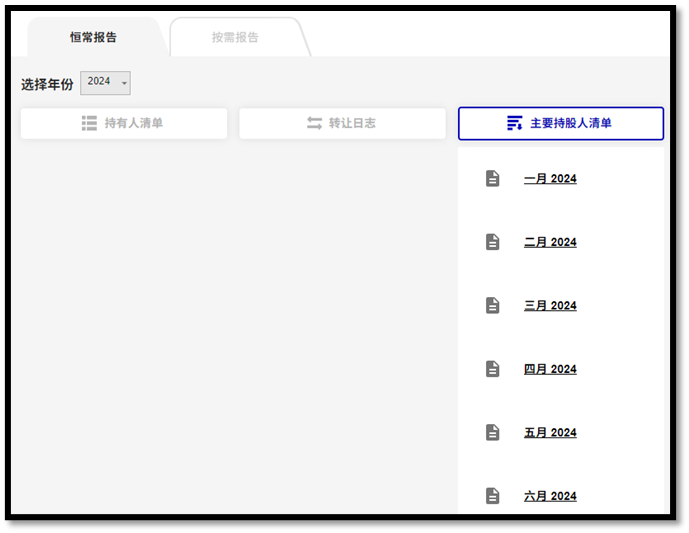
Task: Click the document icon next to 五月 2024
Action: pyautogui.click(x=493, y=432)
